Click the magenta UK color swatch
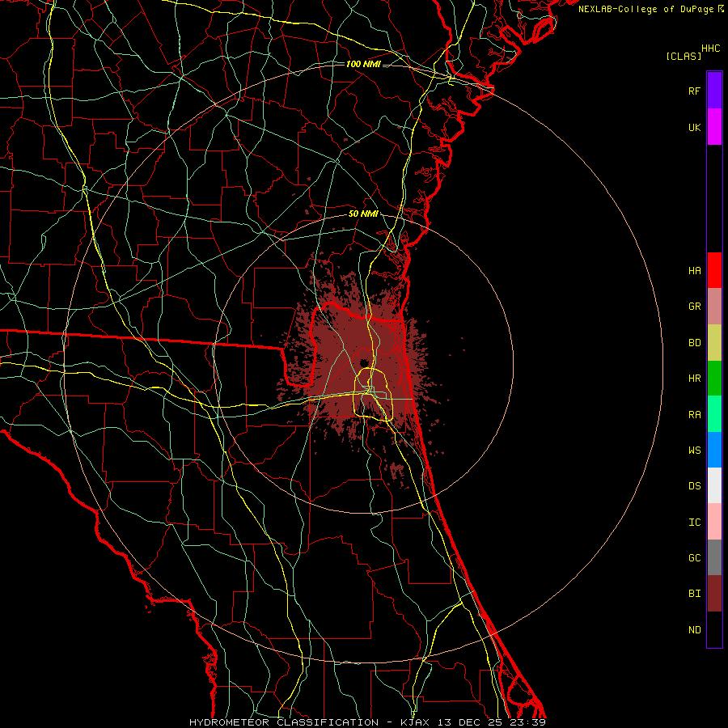The width and height of the screenshot is (728, 728). point(714,127)
